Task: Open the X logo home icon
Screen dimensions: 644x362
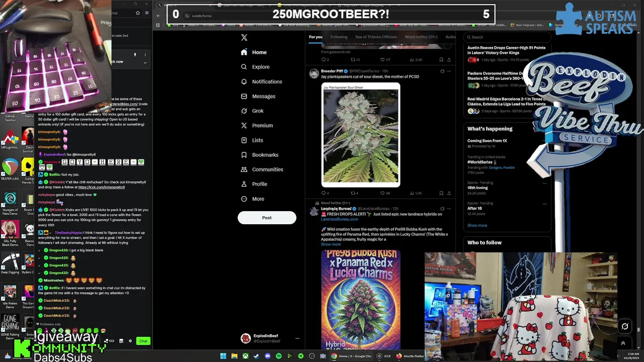Action: pos(244,37)
